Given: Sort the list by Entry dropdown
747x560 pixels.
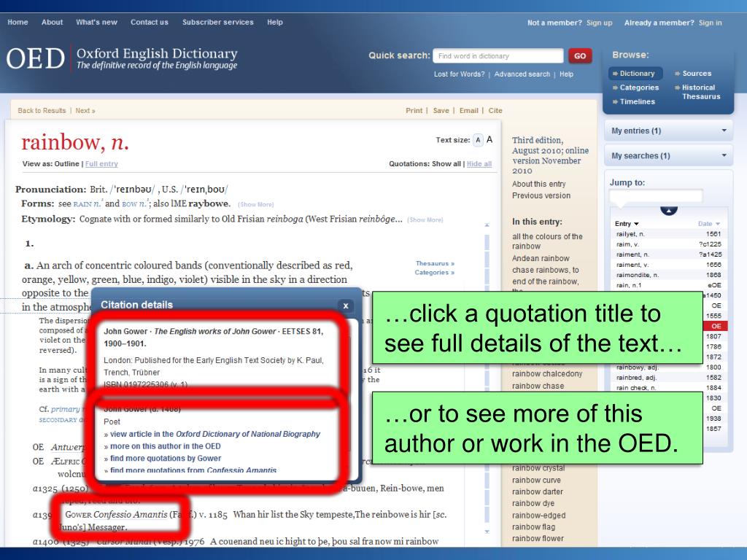Looking at the screenshot, I should point(627,224).
